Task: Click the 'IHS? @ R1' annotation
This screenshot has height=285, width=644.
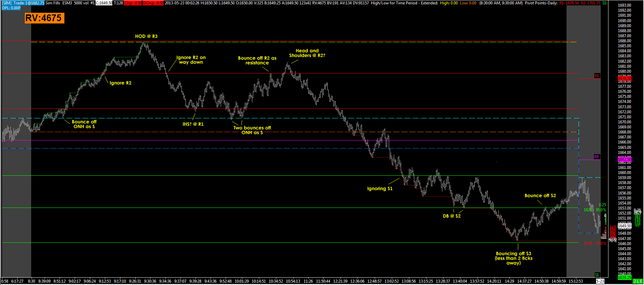Action: (193, 124)
